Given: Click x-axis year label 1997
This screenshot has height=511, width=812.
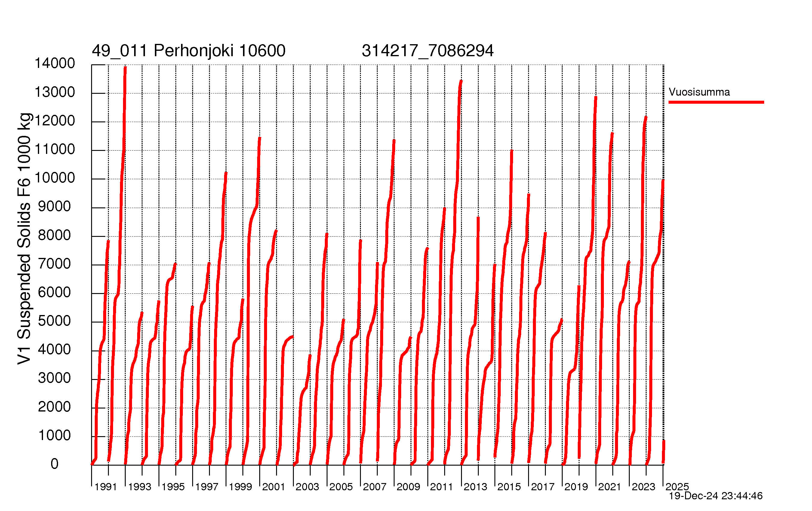Looking at the screenshot, I should pos(207,487).
